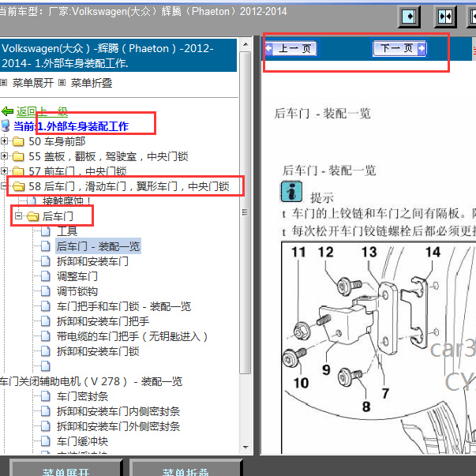Click the right-arrow panel layout icon
Screen dimensions: 476x476
pos(409,16)
